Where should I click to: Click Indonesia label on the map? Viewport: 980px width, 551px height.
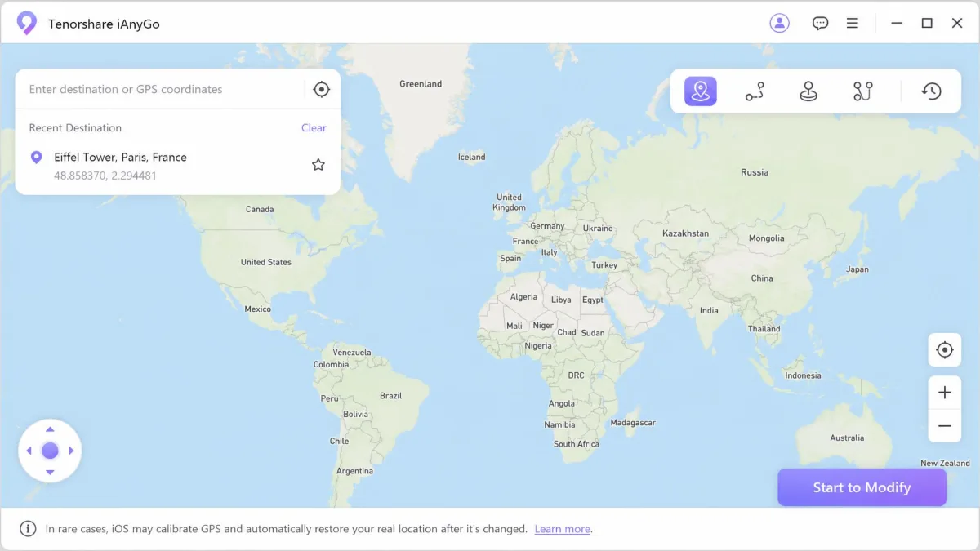(x=803, y=375)
